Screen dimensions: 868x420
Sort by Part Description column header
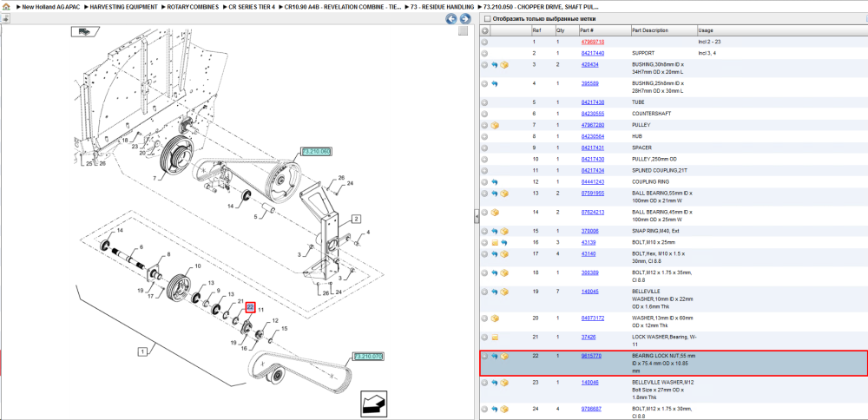pyautogui.click(x=650, y=30)
